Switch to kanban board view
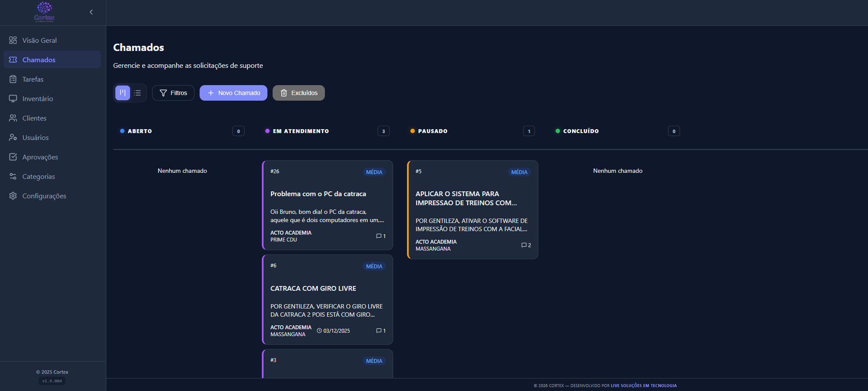Image resolution: width=868 pixels, height=391 pixels. point(123,93)
